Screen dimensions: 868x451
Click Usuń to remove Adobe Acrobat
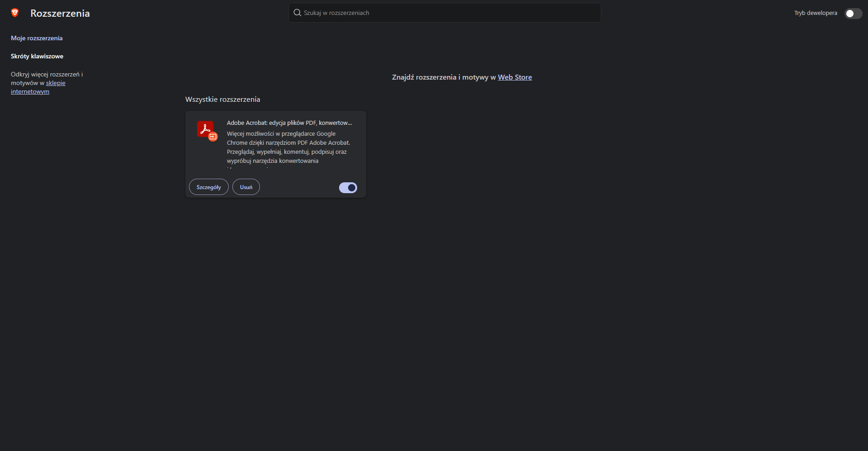[246, 187]
